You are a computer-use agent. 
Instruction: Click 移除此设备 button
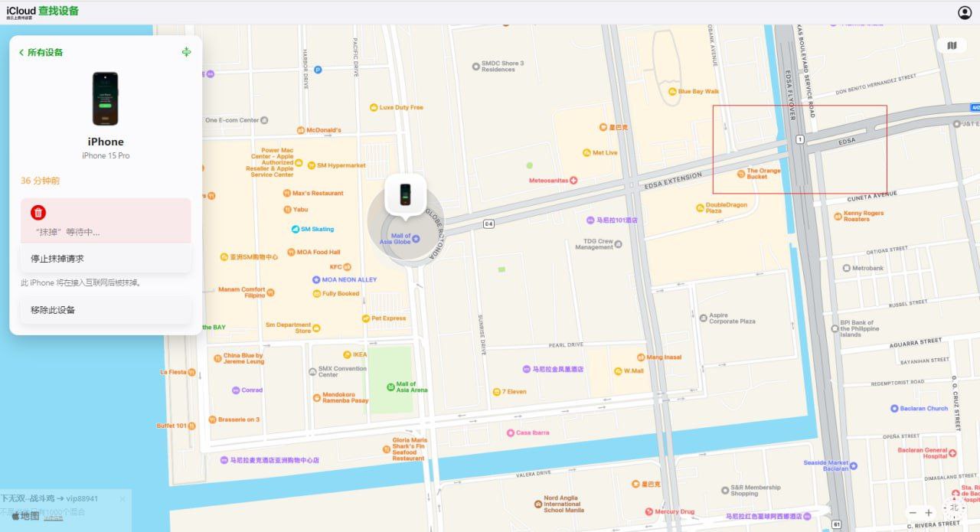point(106,310)
